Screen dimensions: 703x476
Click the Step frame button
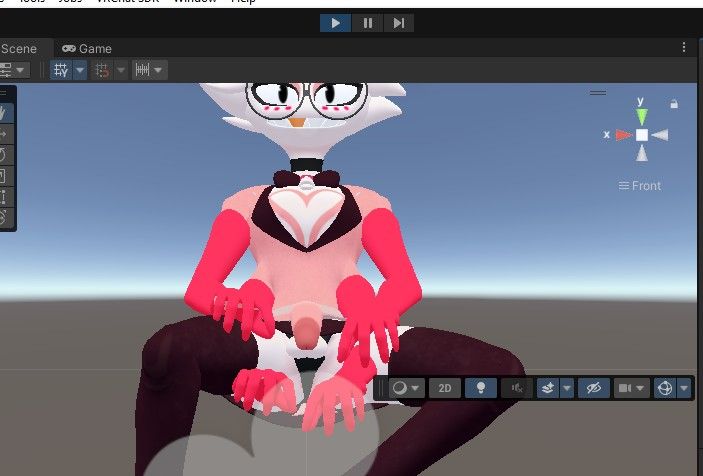coord(399,23)
